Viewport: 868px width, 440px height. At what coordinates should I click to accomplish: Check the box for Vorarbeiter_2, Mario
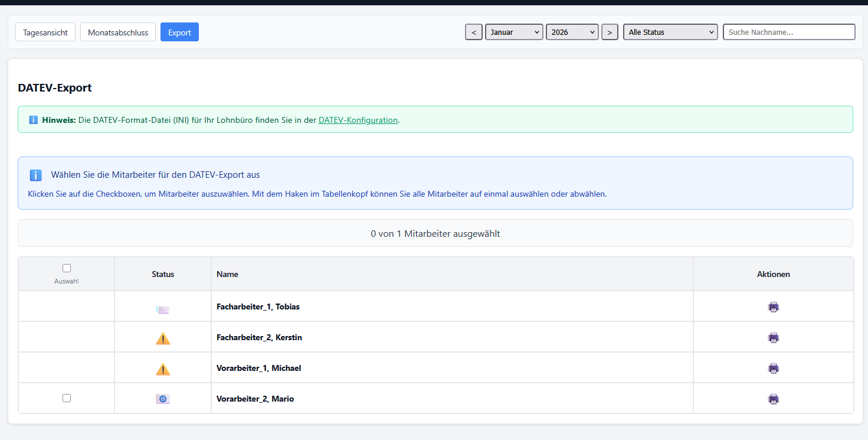point(67,398)
